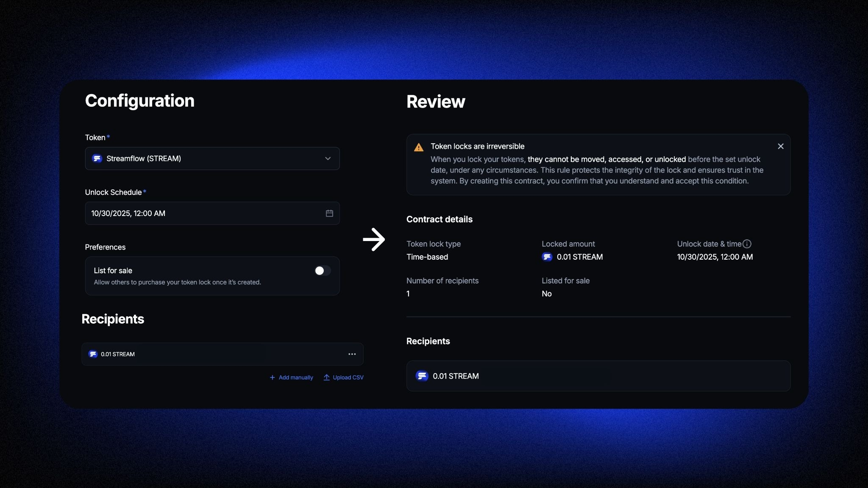Click the orange warning triangle icon

419,147
